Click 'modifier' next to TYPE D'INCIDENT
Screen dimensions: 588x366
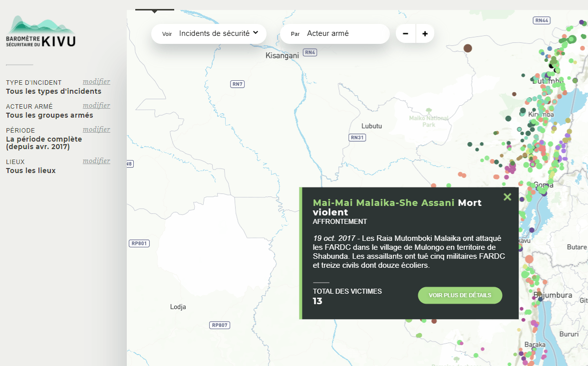point(96,81)
